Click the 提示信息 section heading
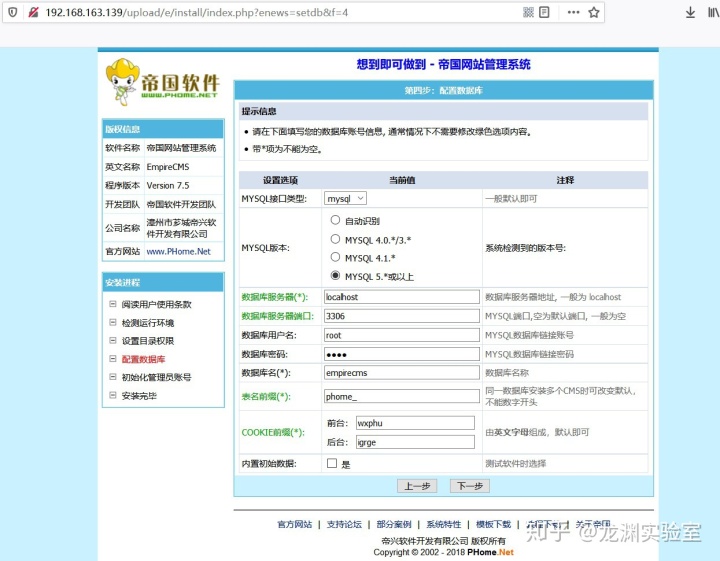 pyautogui.click(x=259, y=111)
